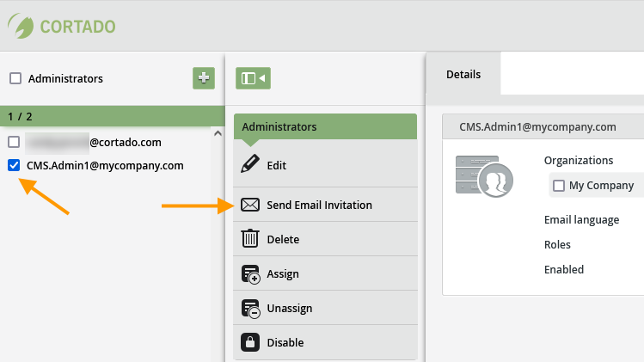Click the Administrators action menu header

click(325, 126)
